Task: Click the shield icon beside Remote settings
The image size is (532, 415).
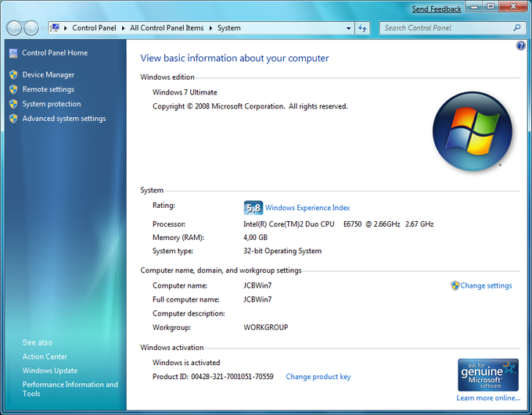Action: point(13,89)
